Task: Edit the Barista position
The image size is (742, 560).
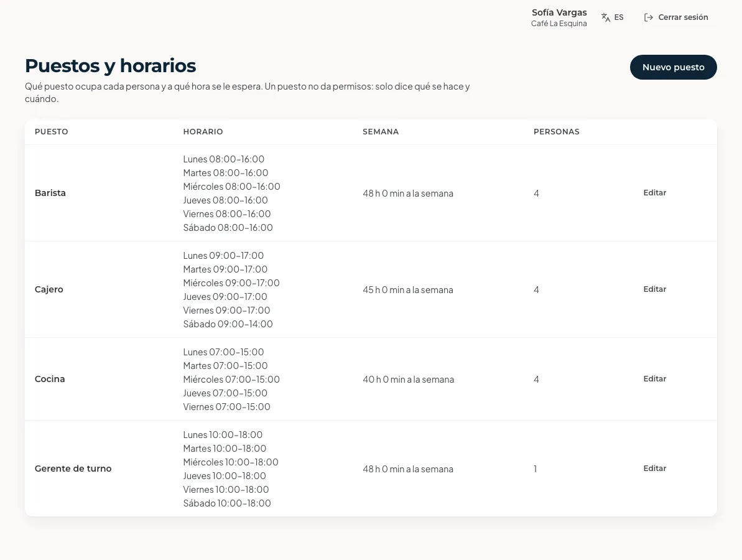Action: pos(654,193)
